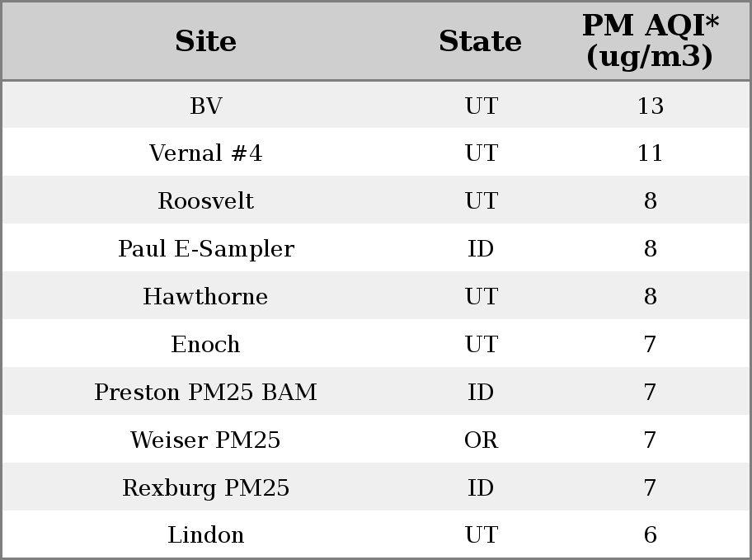
Task: Select the Vernal #4 site name
Action: [206, 153]
